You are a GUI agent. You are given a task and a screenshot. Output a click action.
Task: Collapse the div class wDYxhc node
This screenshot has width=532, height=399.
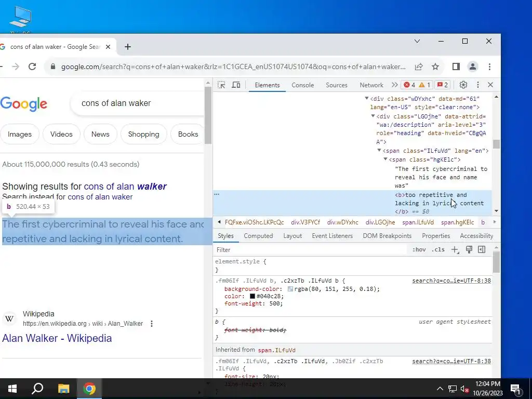(366, 98)
